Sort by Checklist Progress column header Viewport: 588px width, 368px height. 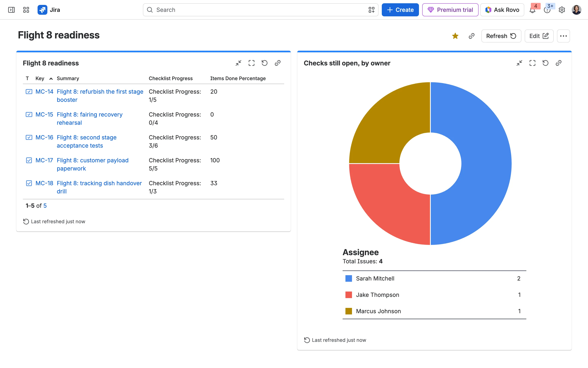[170, 78]
